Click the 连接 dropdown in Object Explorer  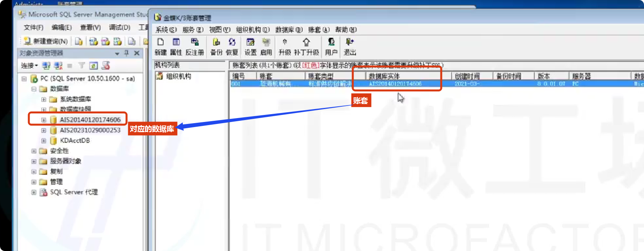click(29, 66)
